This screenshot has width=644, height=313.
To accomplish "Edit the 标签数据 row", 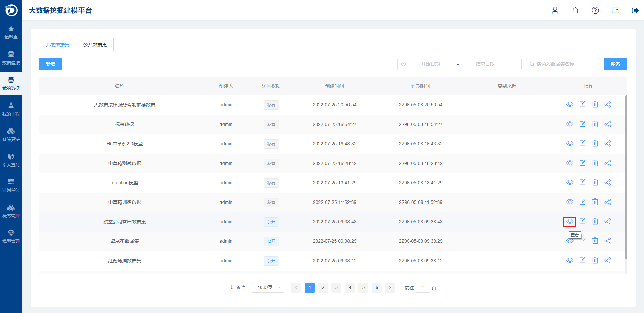I will click(583, 124).
